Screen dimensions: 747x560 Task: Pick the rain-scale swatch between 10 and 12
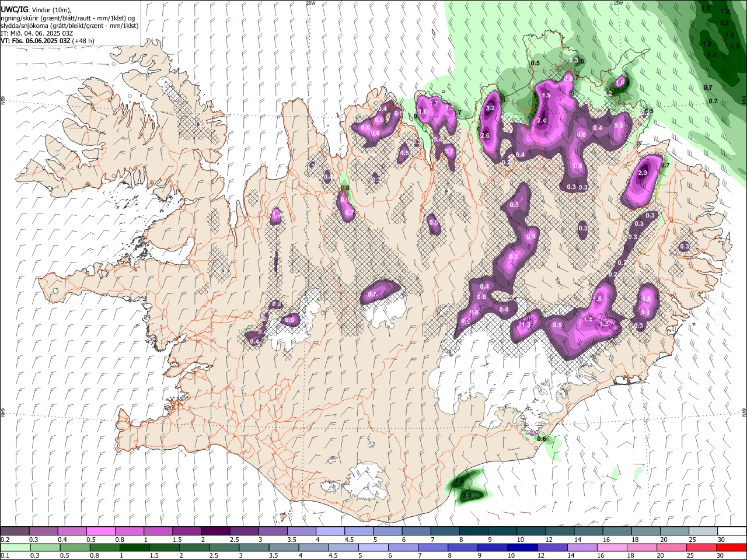coord(523,547)
